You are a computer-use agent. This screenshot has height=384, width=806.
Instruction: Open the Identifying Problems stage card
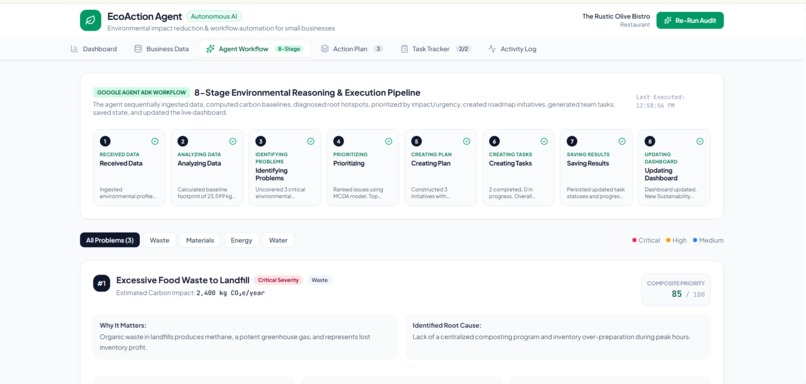click(285, 168)
